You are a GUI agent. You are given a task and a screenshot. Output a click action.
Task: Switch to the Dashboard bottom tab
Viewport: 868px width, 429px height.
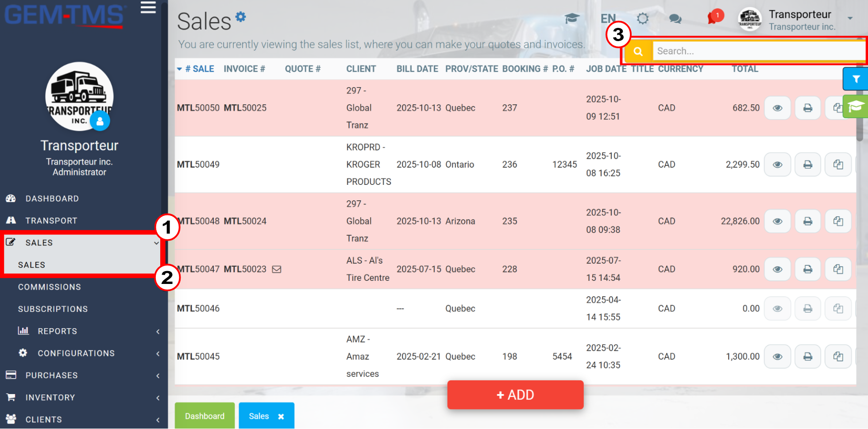204,416
